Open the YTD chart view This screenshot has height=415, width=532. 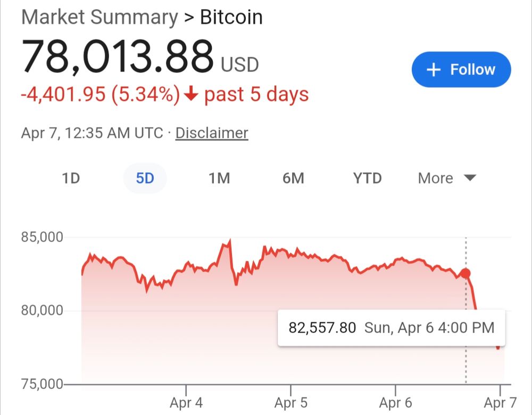[367, 179]
